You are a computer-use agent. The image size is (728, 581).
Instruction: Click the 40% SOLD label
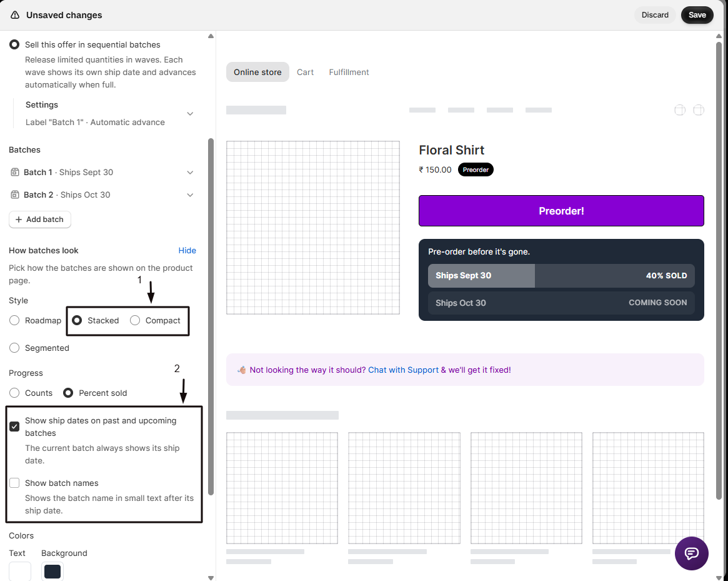click(x=666, y=276)
